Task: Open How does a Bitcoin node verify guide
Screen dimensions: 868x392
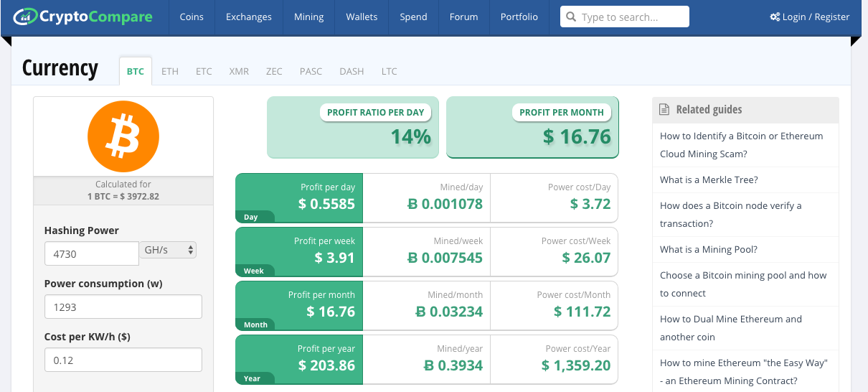Action: (x=731, y=215)
